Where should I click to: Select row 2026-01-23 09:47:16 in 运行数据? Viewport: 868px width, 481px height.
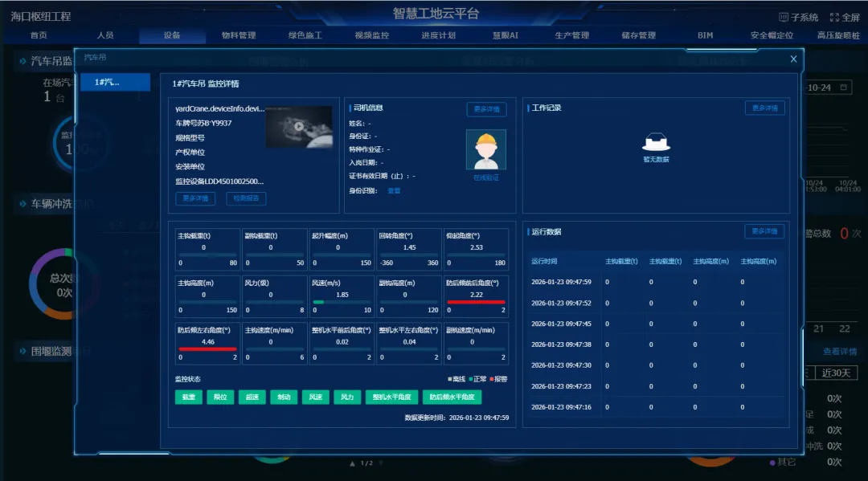click(656, 407)
